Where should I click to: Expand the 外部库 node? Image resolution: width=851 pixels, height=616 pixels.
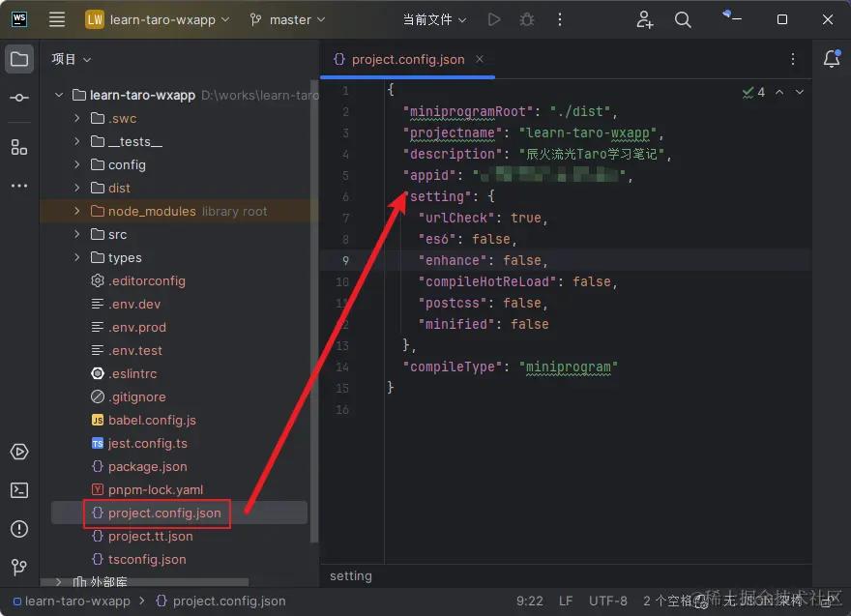click(x=59, y=582)
